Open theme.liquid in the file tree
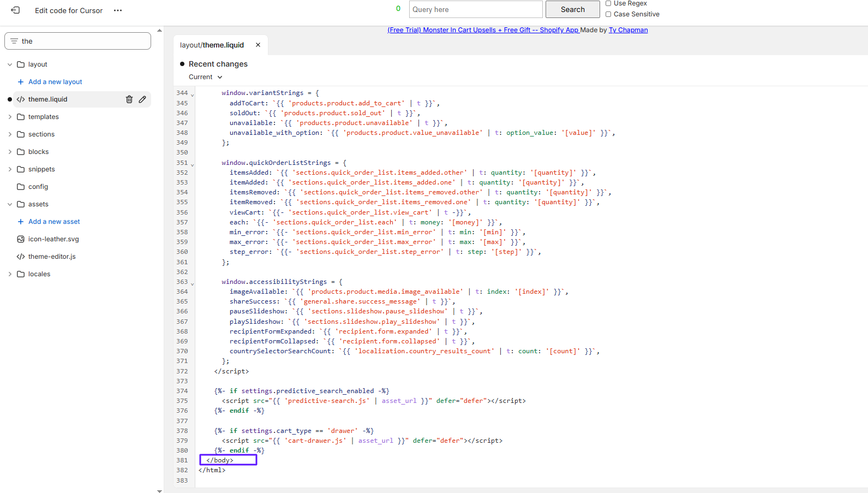868x493 pixels. click(48, 99)
